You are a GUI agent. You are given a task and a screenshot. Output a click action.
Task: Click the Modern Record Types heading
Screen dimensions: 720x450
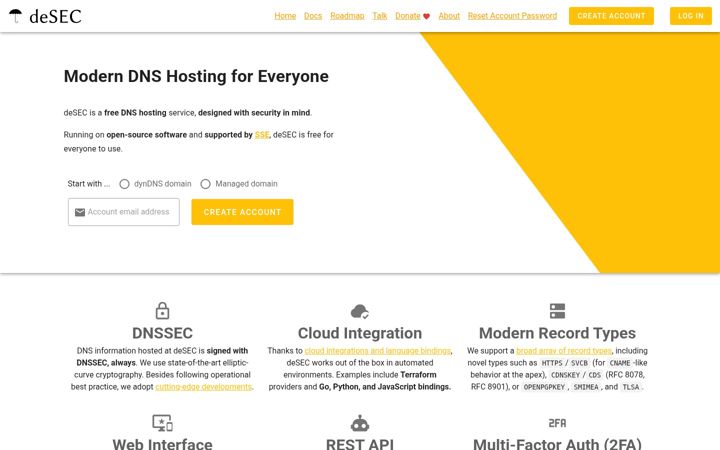pos(557,333)
